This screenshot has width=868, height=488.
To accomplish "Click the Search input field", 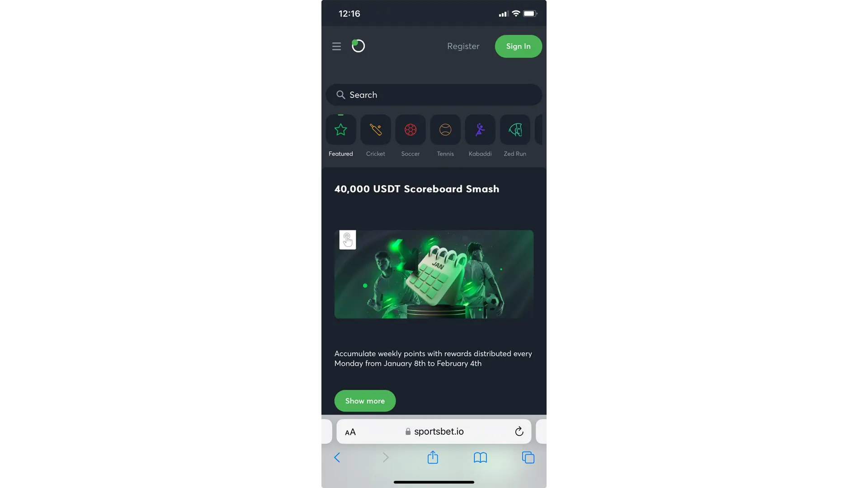I will pyautogui.click(x=434, y=95).
